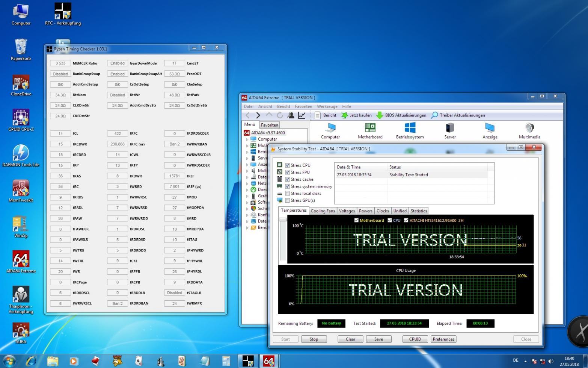The image size is (588, 368).
Task: Click the Stop button in Stability Test
Action: pos(314,339)
